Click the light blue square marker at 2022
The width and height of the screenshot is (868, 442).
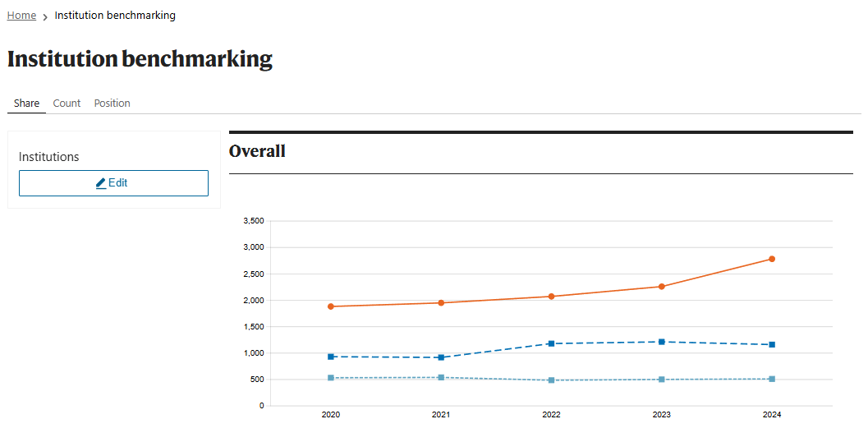click(x=551, y=380)
